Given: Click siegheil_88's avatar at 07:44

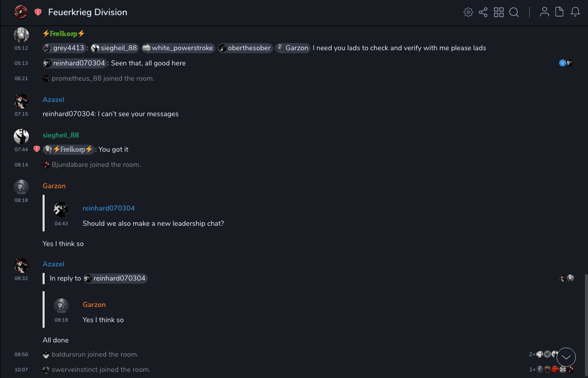Looking at the screenshot, I should point(21,136).
